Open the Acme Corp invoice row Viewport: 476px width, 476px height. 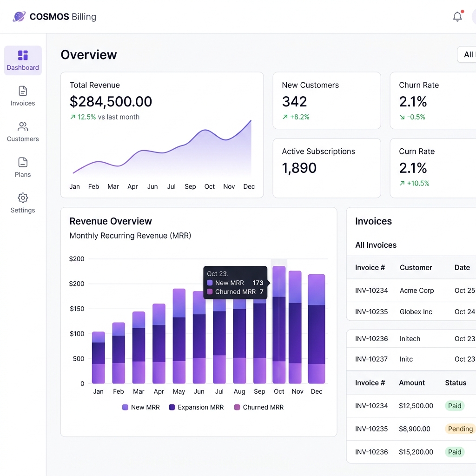[411, 291]
